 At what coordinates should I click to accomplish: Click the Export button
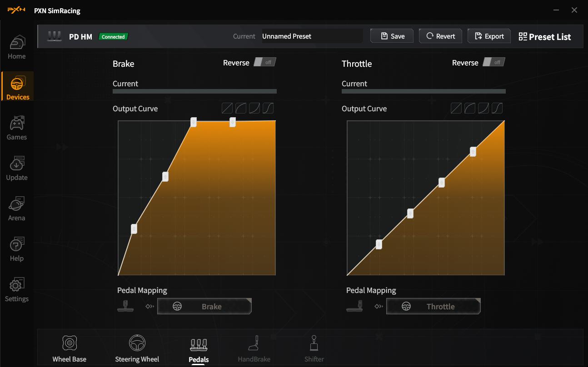pyautogui.click(x=489, y=36)
